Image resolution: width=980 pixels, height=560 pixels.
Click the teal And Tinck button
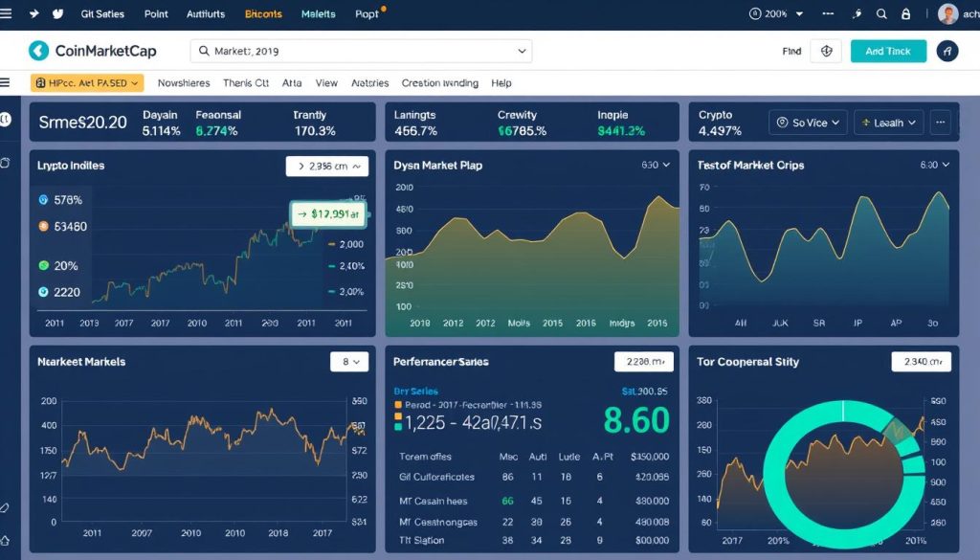pos(888,50)
